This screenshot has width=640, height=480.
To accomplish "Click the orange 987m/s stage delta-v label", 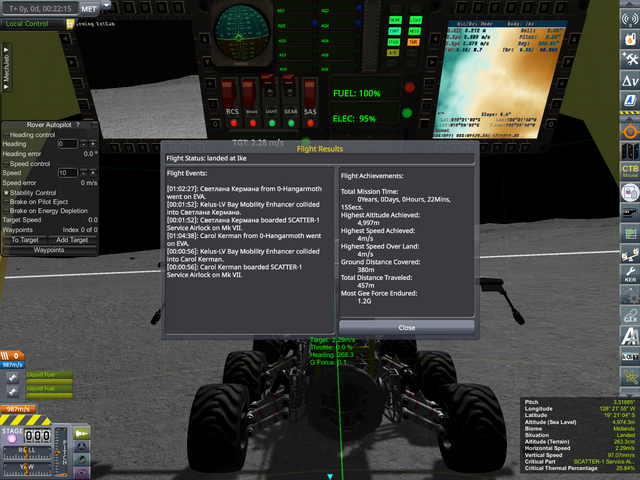I will click(x=18, y=409).
